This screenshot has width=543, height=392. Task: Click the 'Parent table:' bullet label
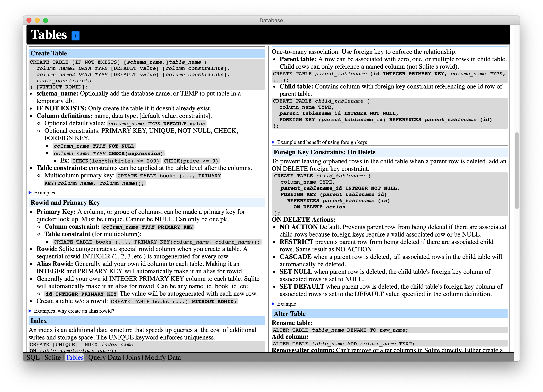[x=298, y=59]
